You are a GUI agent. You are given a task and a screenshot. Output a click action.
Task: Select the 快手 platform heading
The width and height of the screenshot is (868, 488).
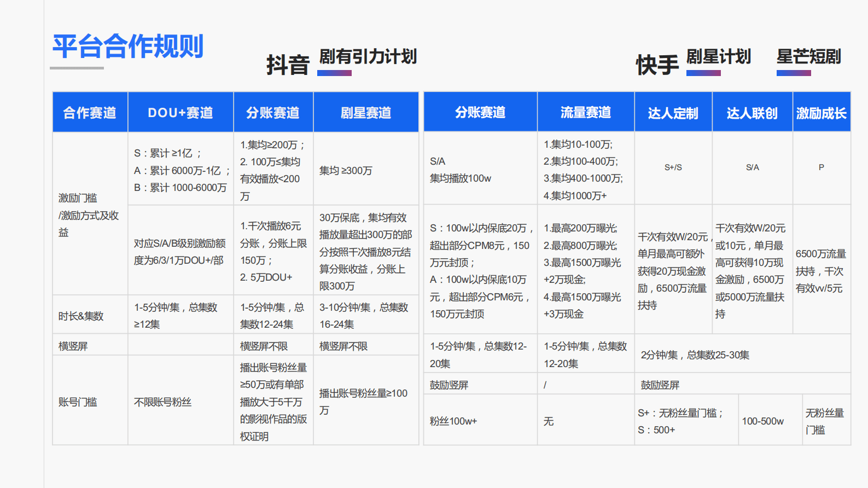(x=657, y=65)
